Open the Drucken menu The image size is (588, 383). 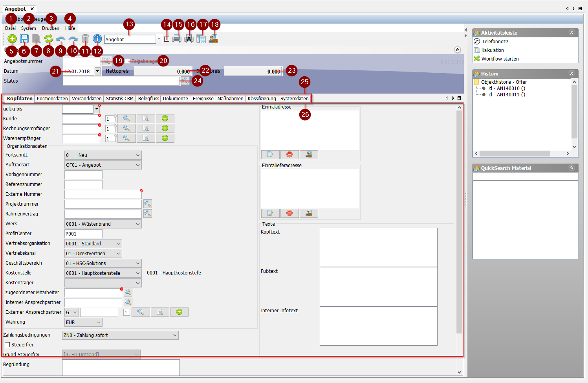click(x=51, y=28)
